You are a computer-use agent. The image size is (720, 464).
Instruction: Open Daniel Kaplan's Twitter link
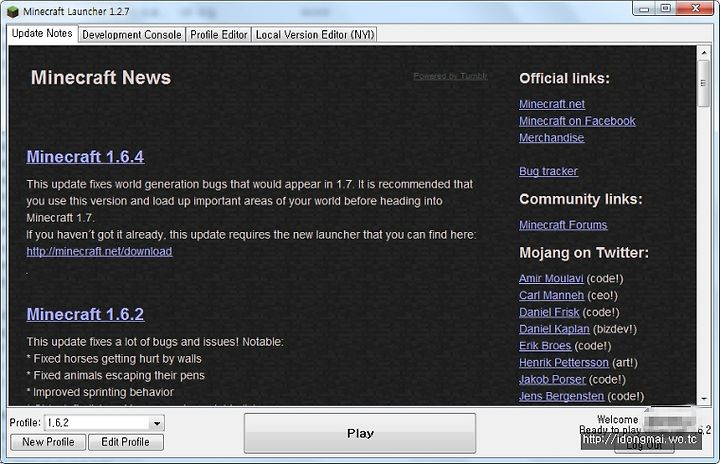tap(554, 329)
